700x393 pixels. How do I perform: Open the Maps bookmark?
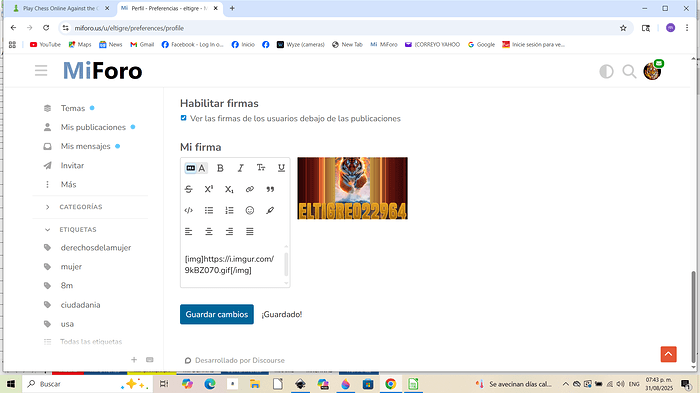80,45
